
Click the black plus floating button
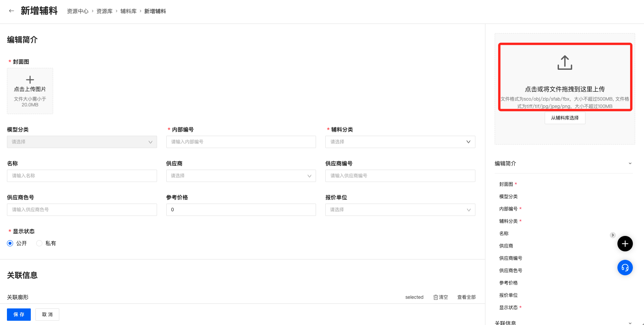pos(625,244)
